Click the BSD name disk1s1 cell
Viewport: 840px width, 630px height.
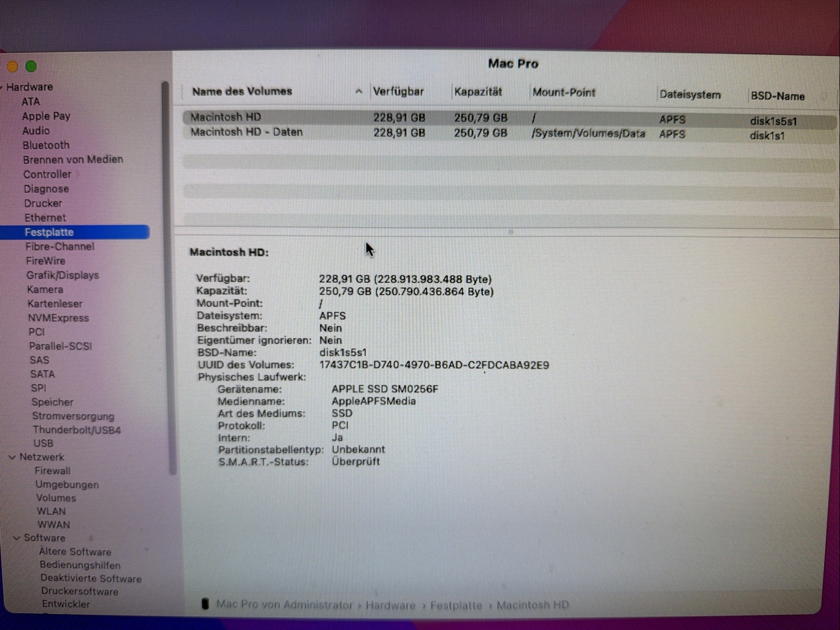tap(767, 136)
